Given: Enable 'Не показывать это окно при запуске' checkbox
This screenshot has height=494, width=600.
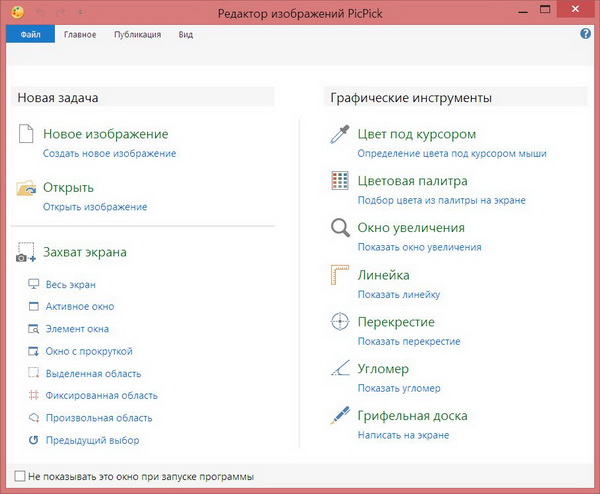Looking at the screenshot, I should coord(21,476).
